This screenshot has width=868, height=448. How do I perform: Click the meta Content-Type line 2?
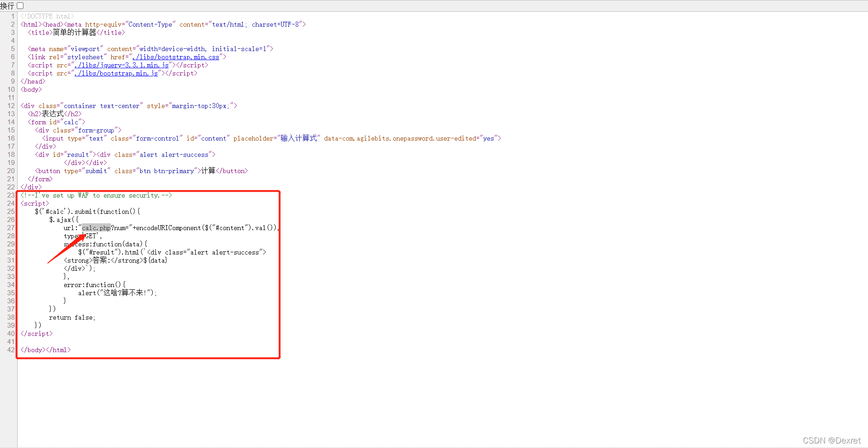163,24
